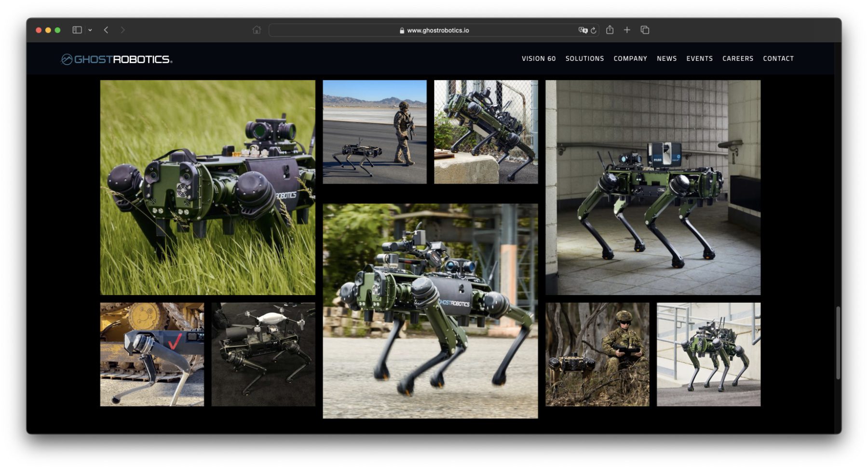Screen dimensions: 868x469
Task: Open the Solutions menu item
Action: (x=584, y=58)
